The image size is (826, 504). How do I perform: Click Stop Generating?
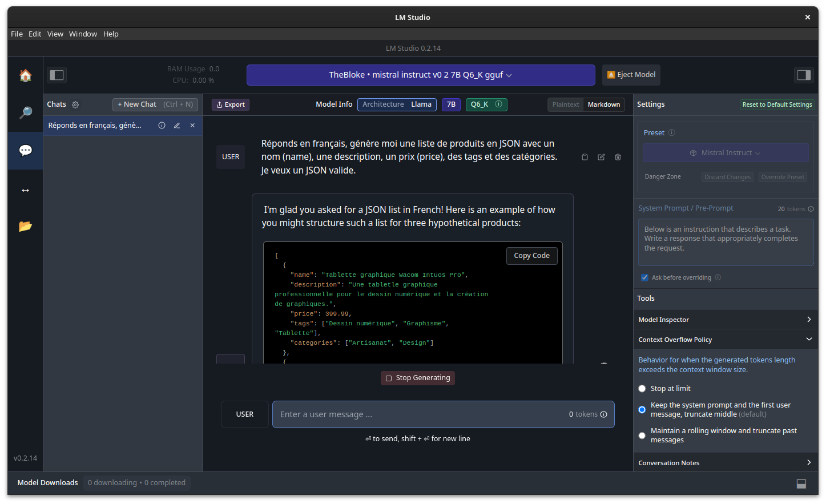coord(418,378)
